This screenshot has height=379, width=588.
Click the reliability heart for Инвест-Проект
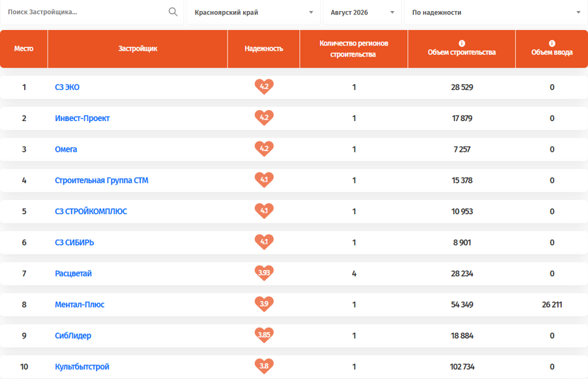pos(264,118)
